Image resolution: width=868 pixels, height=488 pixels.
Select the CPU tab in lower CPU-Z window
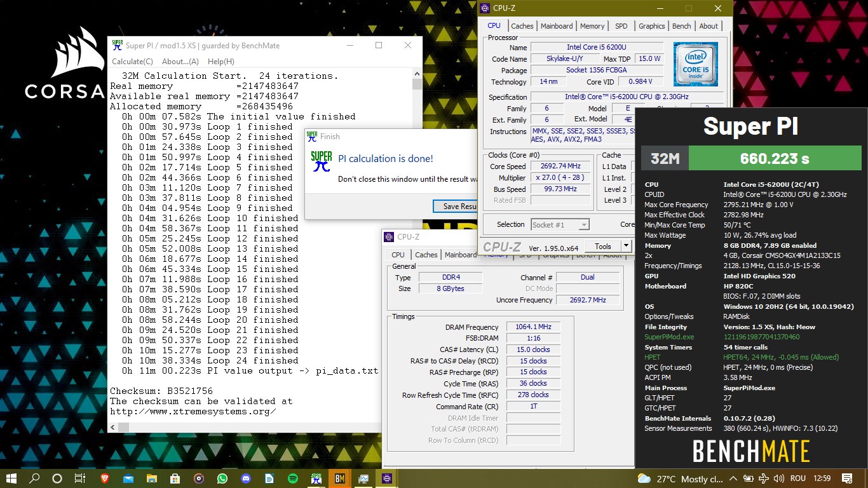click(398, 254)
